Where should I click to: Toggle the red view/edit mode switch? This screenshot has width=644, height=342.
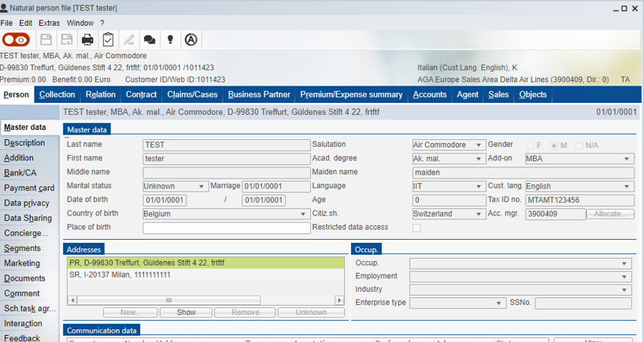16,40
